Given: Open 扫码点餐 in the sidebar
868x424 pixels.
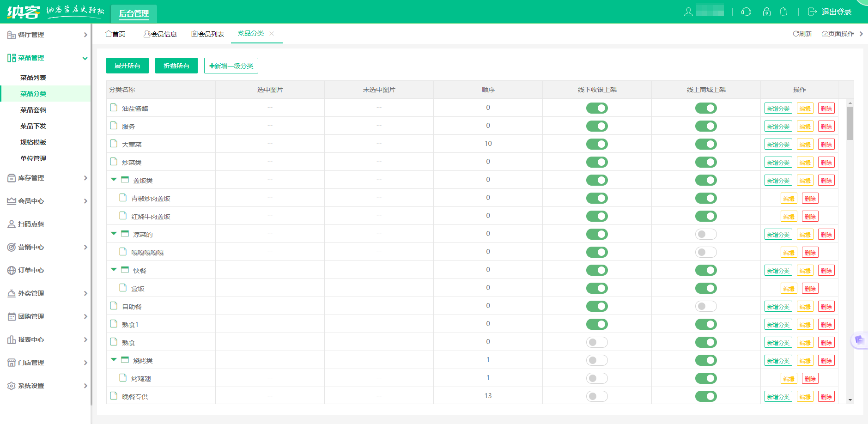Looking at the screenshot, I should pos(31,224).
